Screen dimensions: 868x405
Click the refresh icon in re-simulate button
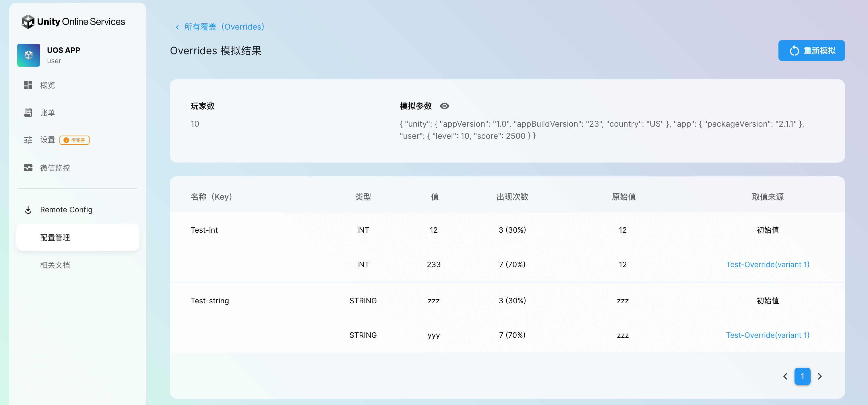point(794,51)
